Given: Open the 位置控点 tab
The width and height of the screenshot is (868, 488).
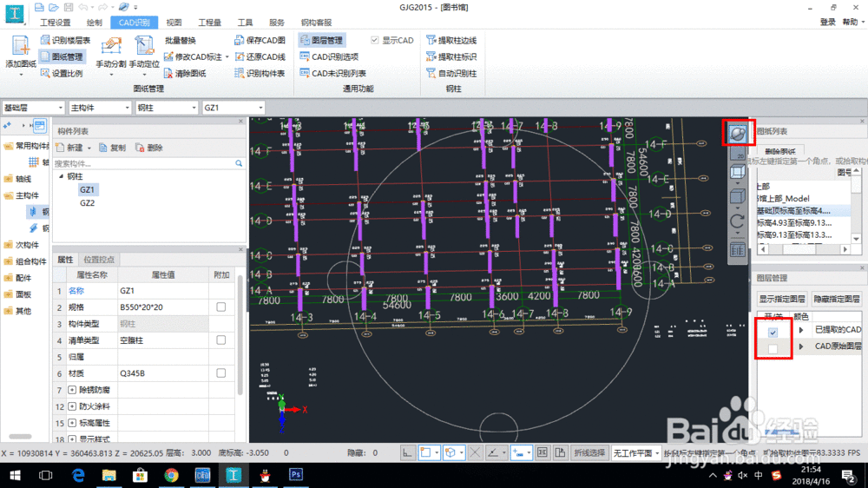Looking at the screenshot, I should 99,260.
